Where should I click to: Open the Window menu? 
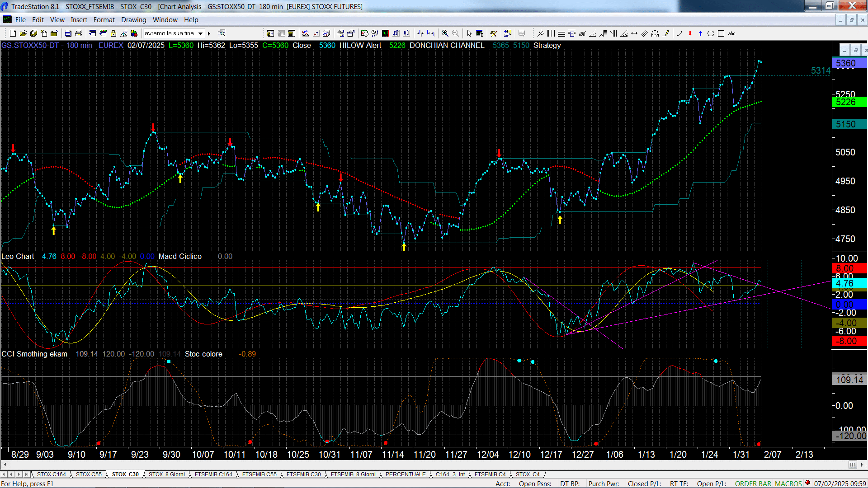pos(165,20)
